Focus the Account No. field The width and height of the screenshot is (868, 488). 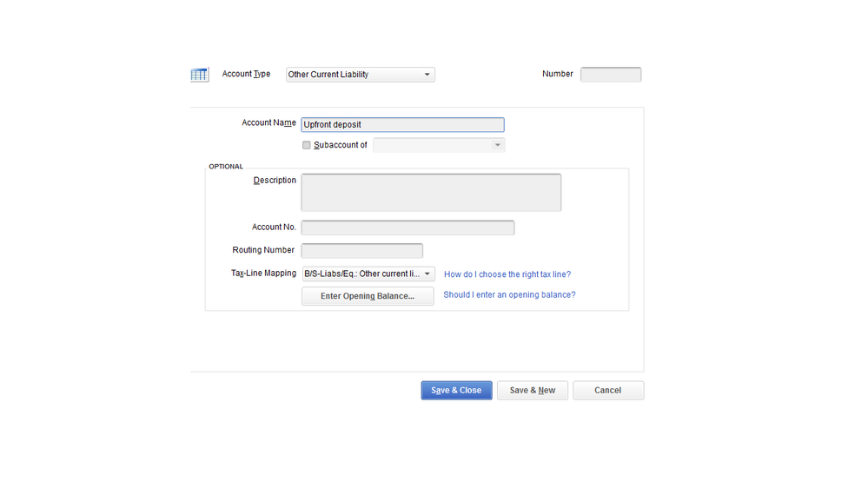[407, 228]
